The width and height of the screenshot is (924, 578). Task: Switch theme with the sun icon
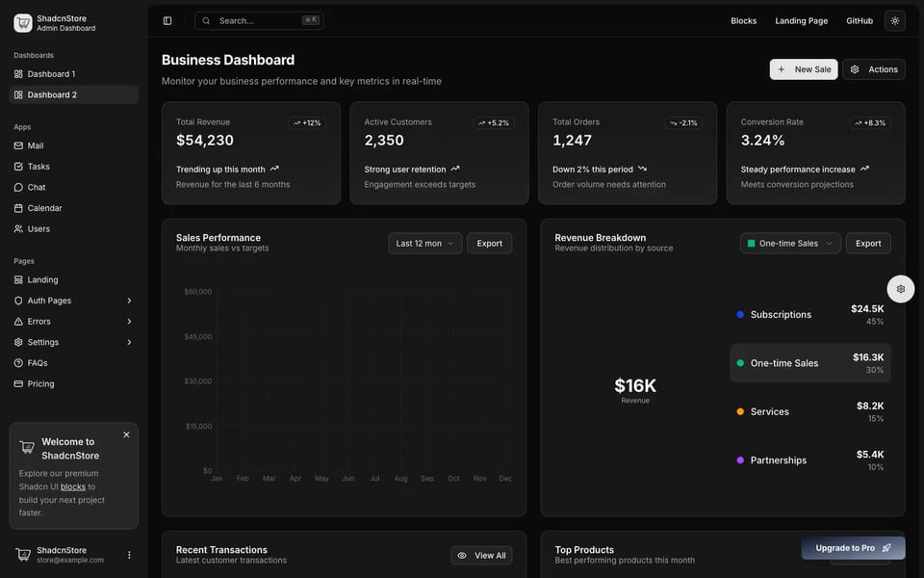[x=894, y=20]
